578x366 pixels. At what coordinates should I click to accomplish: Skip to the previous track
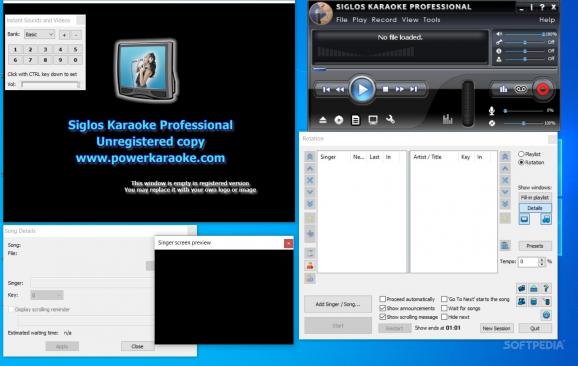pos(326,89)
